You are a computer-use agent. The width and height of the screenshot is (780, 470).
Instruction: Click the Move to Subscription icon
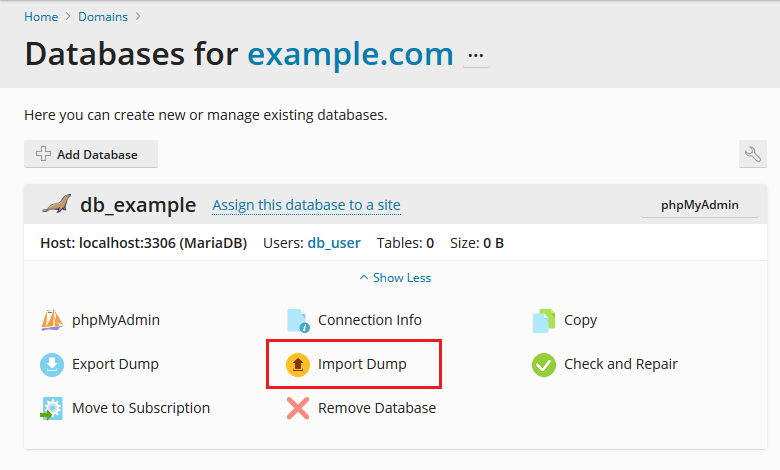point(52,408)
